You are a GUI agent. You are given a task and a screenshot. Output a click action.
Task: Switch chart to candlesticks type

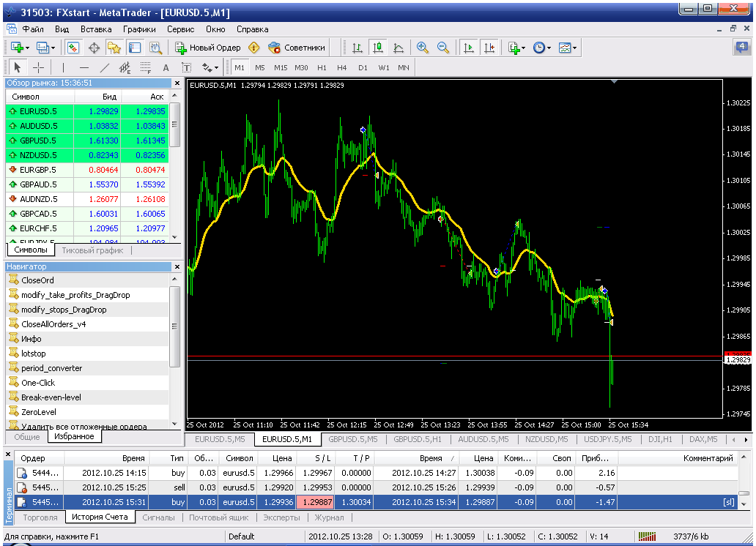pyautogui.click(x=377, y=48)
